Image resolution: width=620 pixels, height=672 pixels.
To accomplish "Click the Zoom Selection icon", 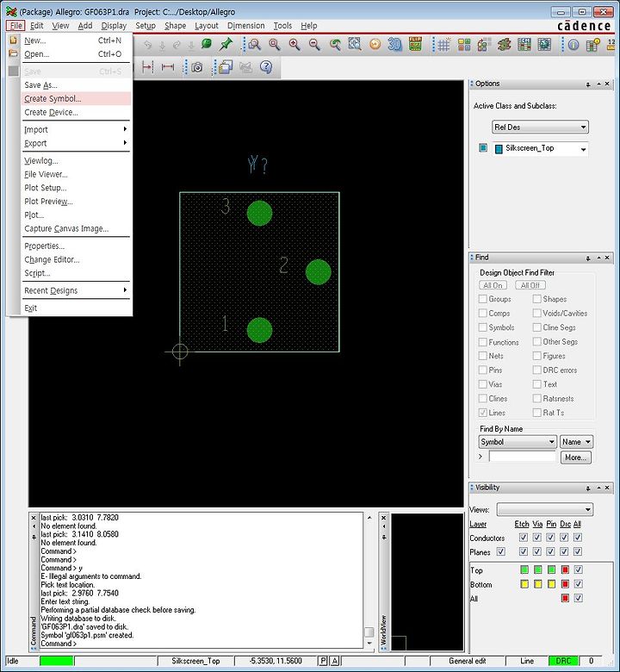I will point(355,44).
